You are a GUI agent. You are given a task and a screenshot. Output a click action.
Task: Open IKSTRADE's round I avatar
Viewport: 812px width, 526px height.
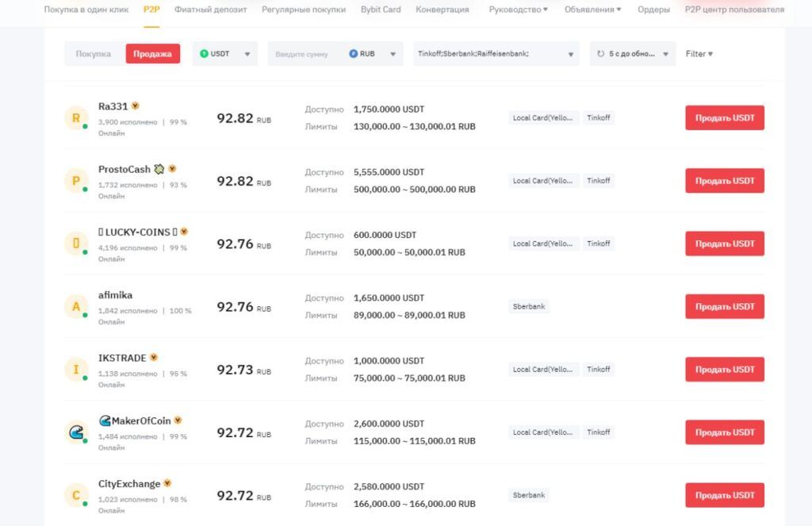pos(76,370)
